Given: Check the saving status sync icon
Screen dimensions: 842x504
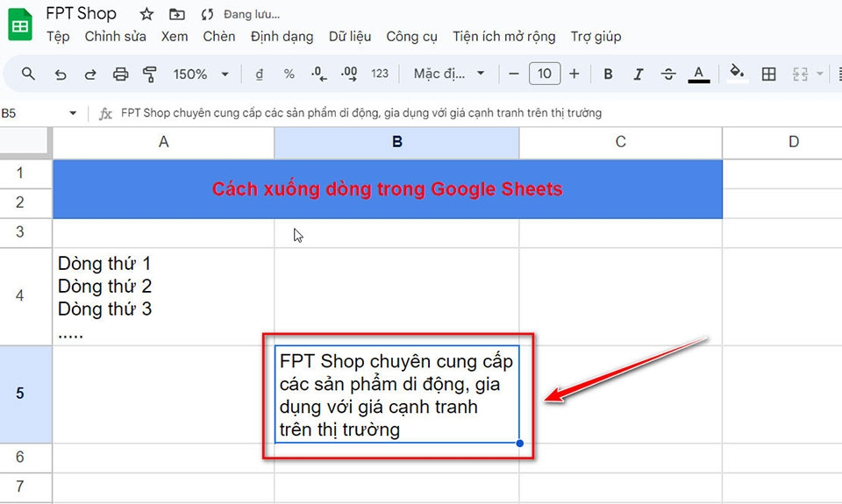Looking at the screenshot, I should [x=207, y=15].
